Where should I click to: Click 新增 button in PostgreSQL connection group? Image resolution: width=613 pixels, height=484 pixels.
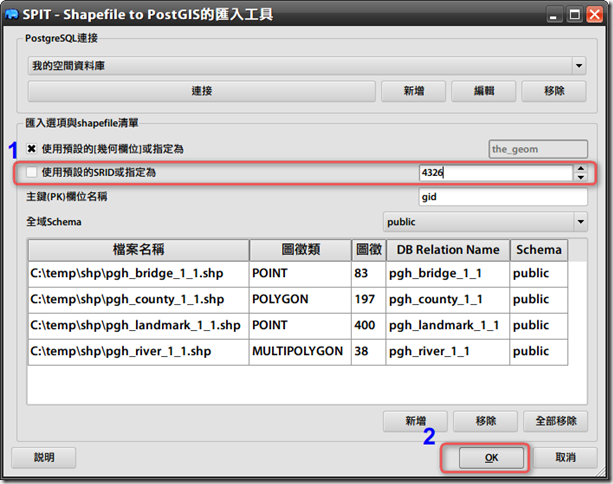[x=414, y=91]
